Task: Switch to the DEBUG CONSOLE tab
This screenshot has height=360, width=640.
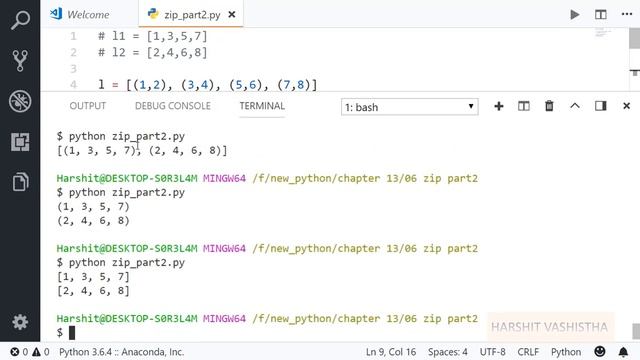Action: coord(173,106)
